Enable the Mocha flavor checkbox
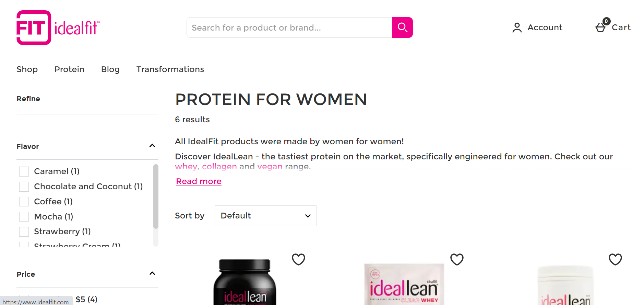The height and width of the screenshot is (305, 644). pyautogui.click(x=24, y=217)
